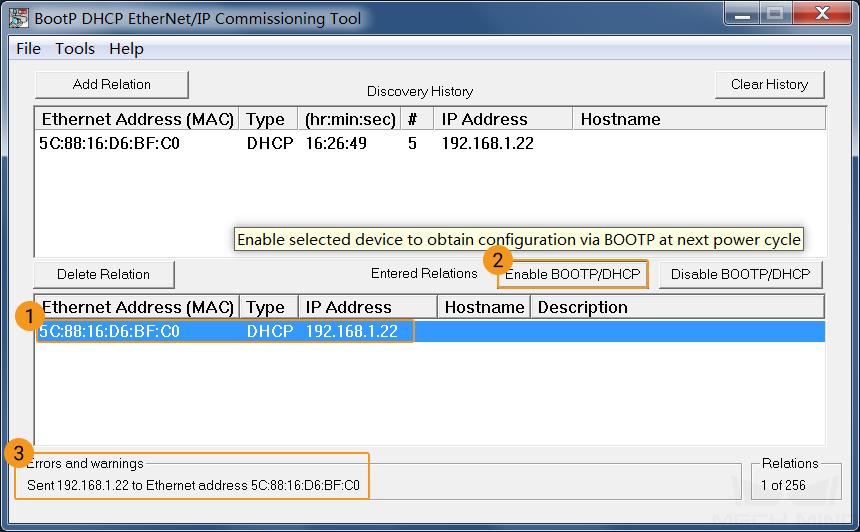Click DHCP type cell in Discovery History row
The image size is (860, 532).
(270, 144)
